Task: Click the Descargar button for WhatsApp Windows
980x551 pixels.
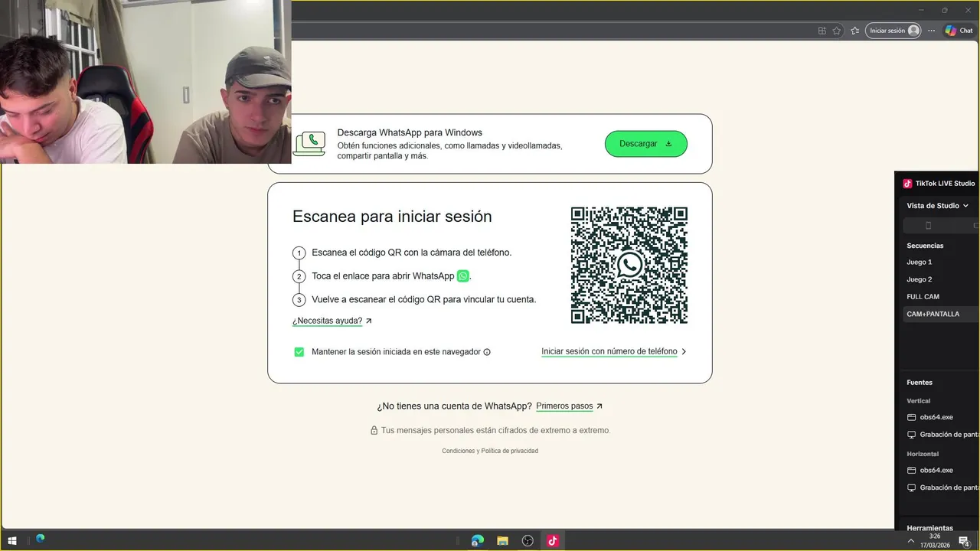Action: pyautogui.click(x=645, y=144)
